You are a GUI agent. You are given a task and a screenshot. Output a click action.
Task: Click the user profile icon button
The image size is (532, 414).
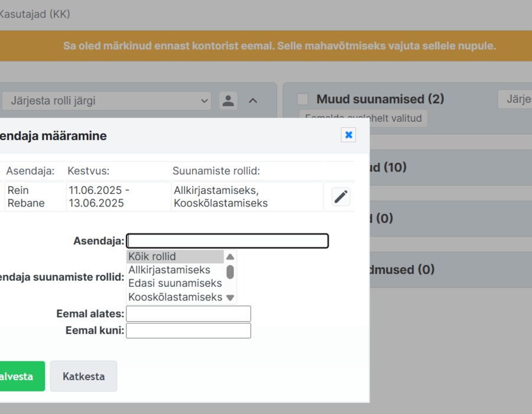pos(228,101)
